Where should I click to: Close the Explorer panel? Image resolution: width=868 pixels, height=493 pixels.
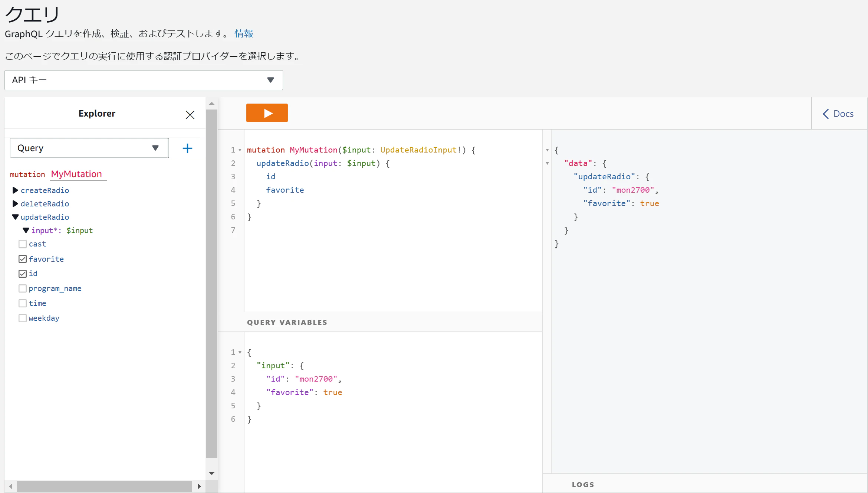click(190, 115)
